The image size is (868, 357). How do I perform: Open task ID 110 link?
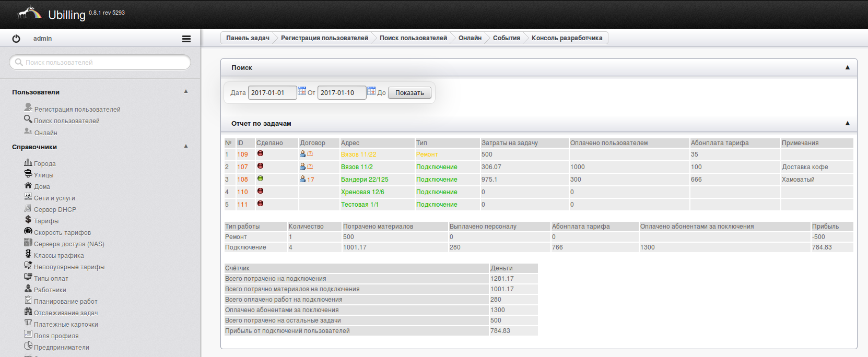coord(242,192)
